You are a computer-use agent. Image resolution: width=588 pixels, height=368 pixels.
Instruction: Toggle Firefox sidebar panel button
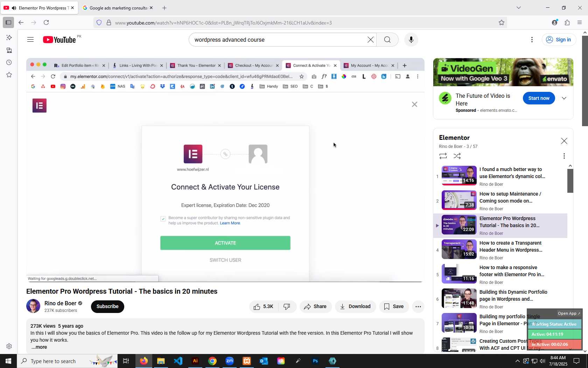click(8, 22)
